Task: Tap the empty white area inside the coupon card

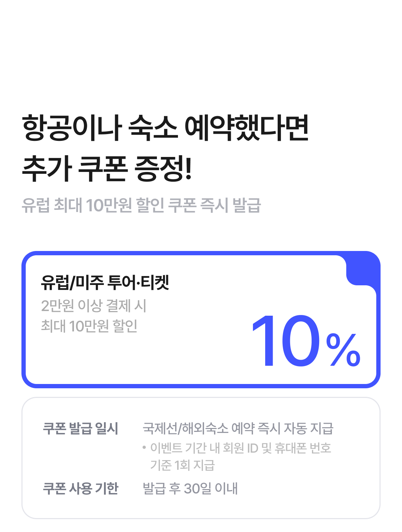Action: 143,358
